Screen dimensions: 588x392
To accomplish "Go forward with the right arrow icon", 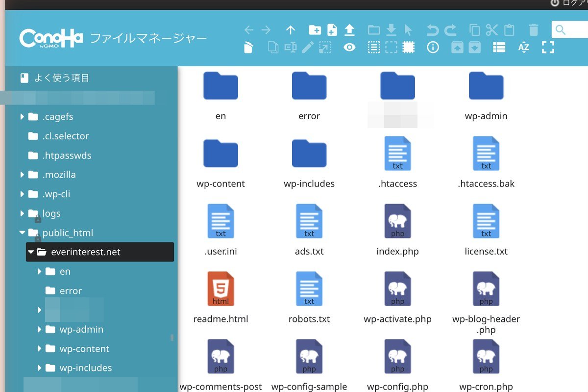I will click(x=266, y=30).
